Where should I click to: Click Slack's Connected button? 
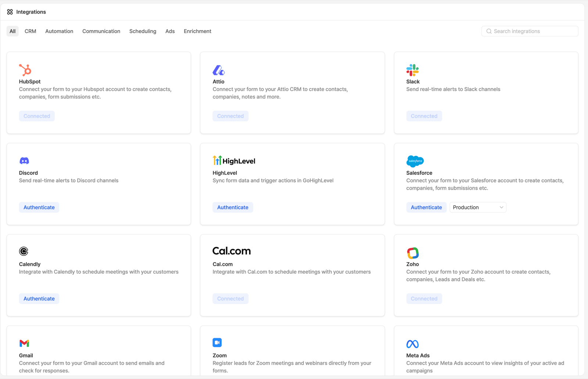coord(424,116)
